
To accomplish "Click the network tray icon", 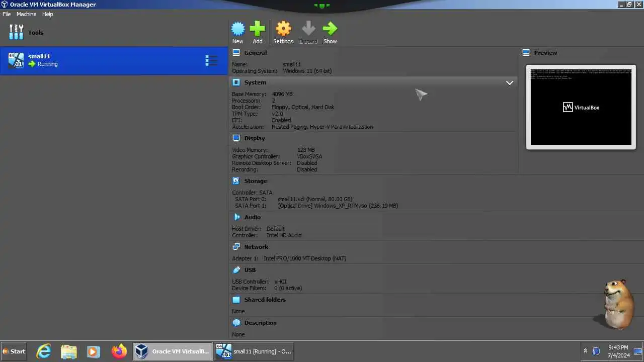I will click(596, 351).
